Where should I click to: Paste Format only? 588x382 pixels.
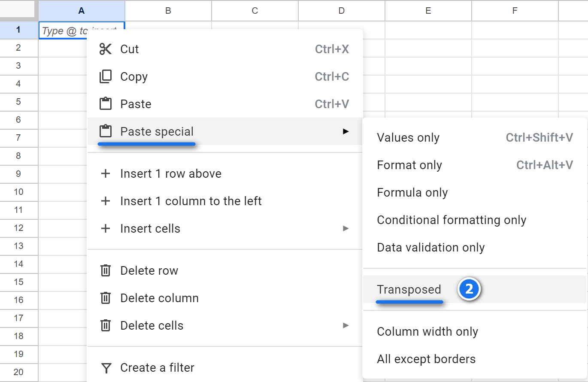point(475,165)
